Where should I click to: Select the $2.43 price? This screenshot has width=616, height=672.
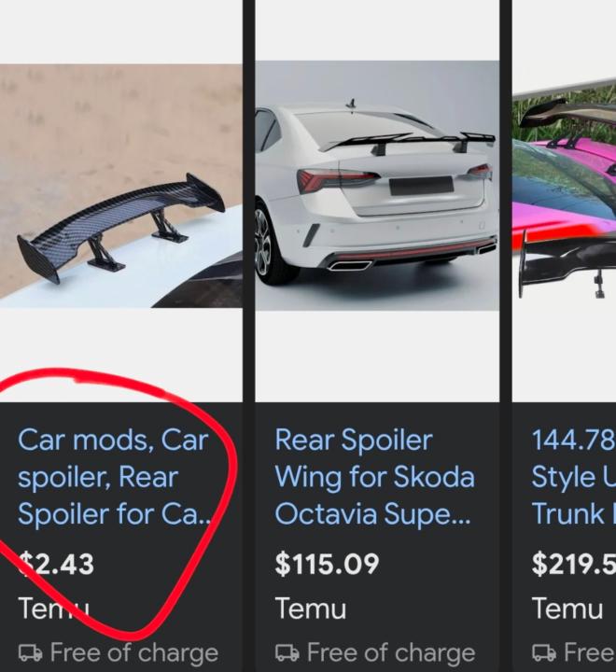(56, 564)
